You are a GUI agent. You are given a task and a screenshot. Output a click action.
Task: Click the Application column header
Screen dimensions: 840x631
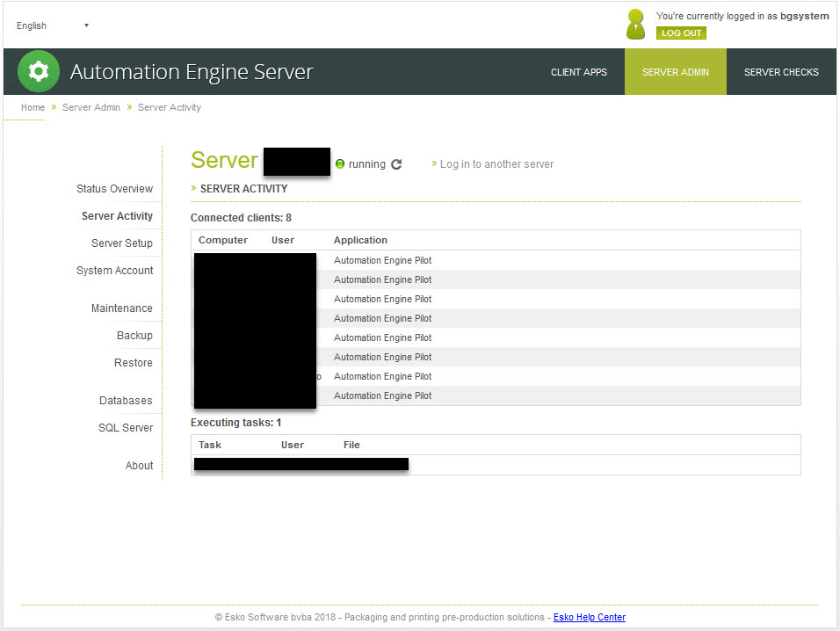pyautogui.click(x=360, y=240)
